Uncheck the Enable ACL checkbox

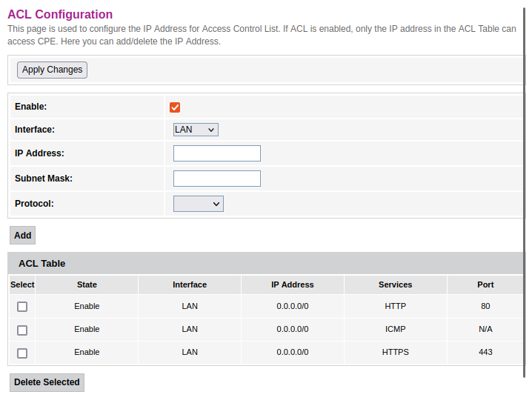176,107
